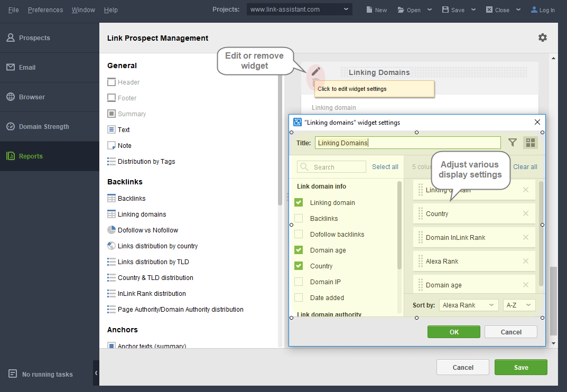The height and width of the screenshot is (392, 567).
Task: Add the Note widget icon
Action: pos(111,145)
